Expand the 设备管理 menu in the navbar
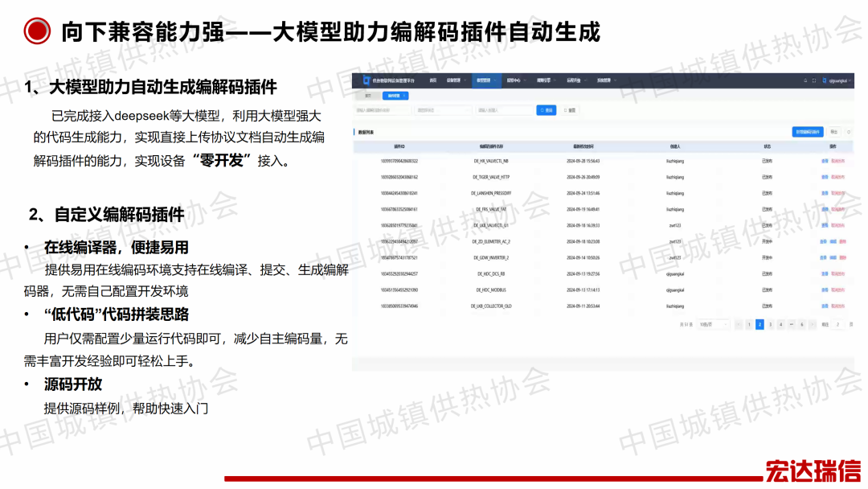Image resolution: width=868 pixels, height=489 pixels. pyautogui.click(x=454, y=80)
